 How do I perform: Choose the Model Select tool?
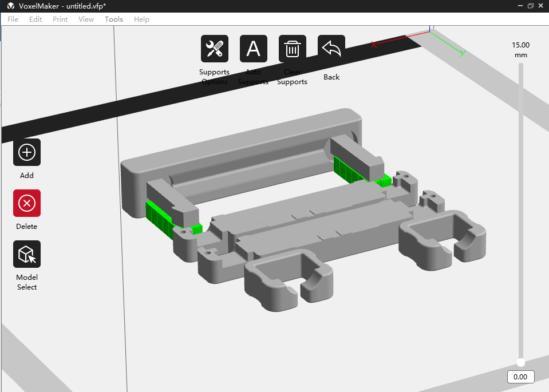(x=27, y=254)
